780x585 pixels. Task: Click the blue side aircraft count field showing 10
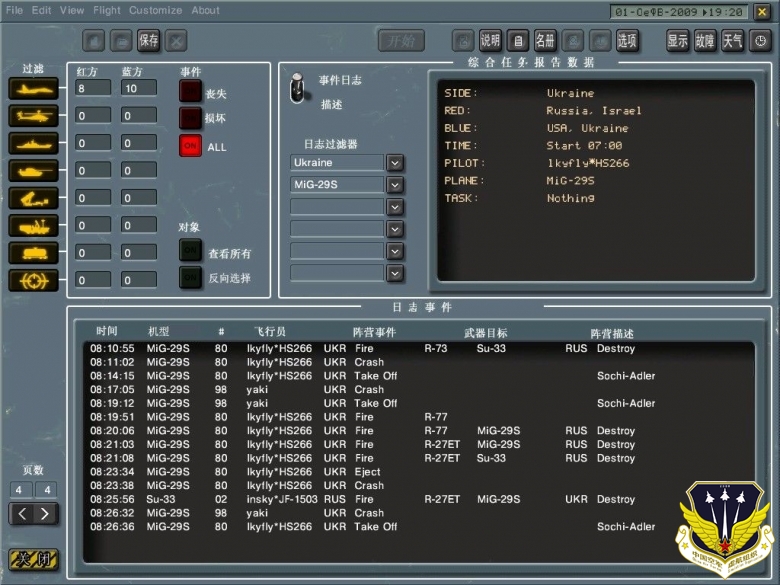(139, 88)
